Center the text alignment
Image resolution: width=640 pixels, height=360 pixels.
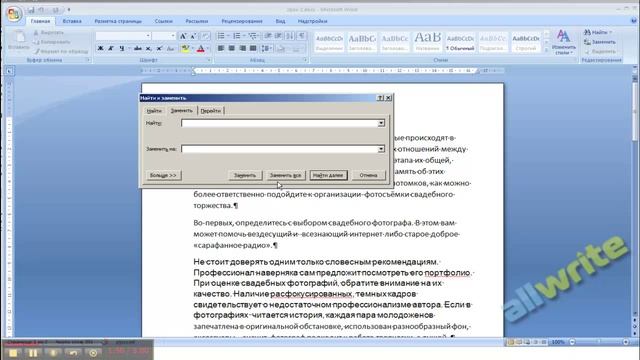click(231, 49)
